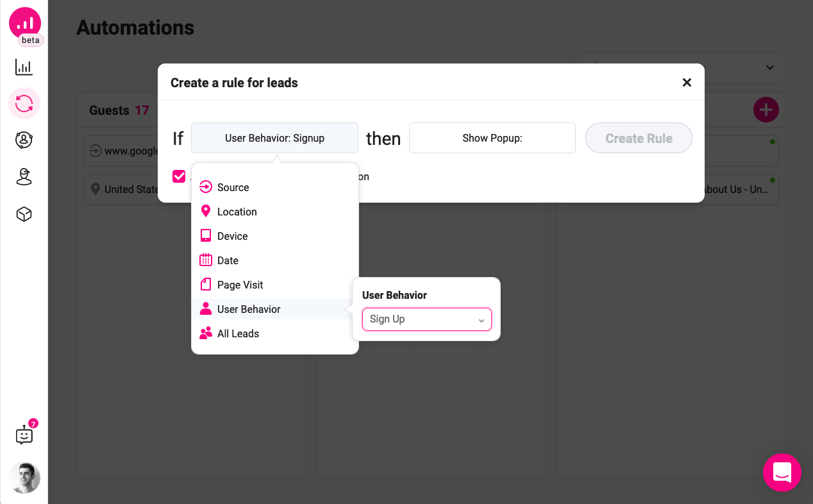
Task: Click the app logo with beta badge
Action: click(x=25, y=26)
